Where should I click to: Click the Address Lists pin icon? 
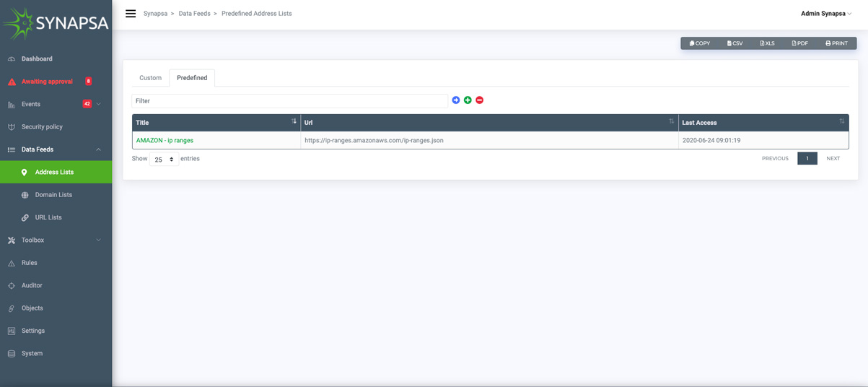(25, 173)
